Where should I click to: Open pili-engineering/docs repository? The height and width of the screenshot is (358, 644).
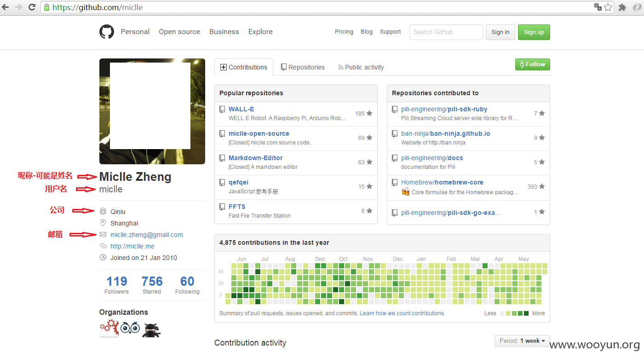coord(432,158)
